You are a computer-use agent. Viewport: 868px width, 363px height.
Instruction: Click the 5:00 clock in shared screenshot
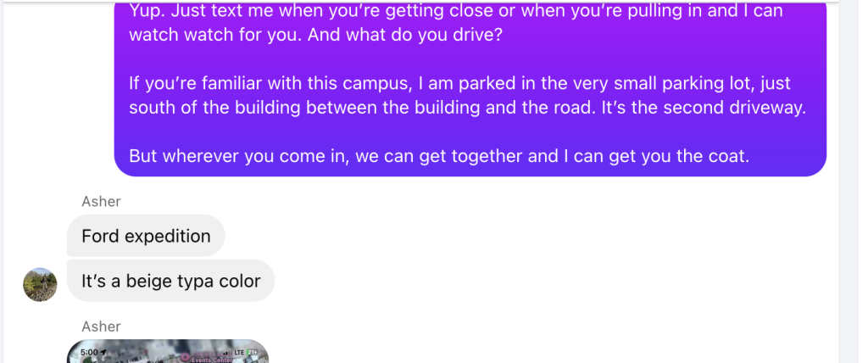[89, 351]
